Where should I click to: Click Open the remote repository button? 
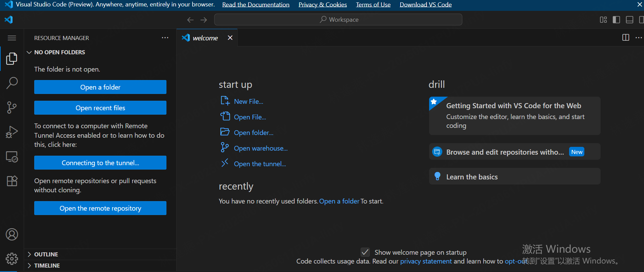click(100, 208)
